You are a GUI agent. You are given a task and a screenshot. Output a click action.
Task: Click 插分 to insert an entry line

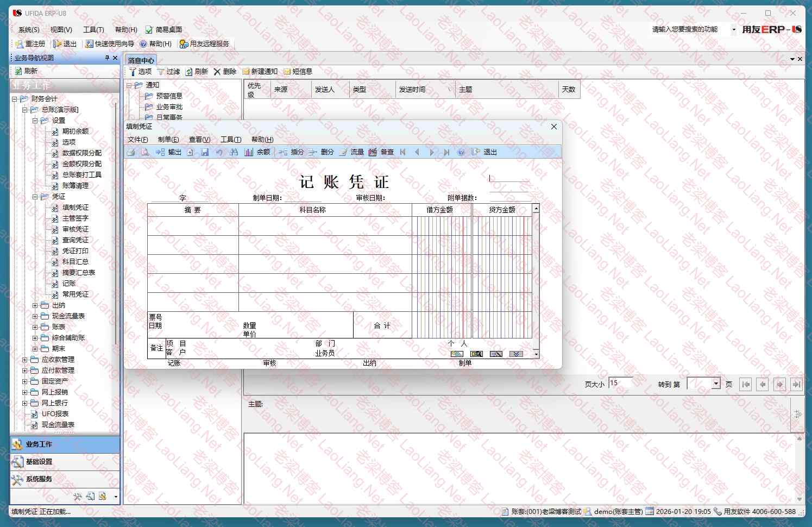coord(291,152)
